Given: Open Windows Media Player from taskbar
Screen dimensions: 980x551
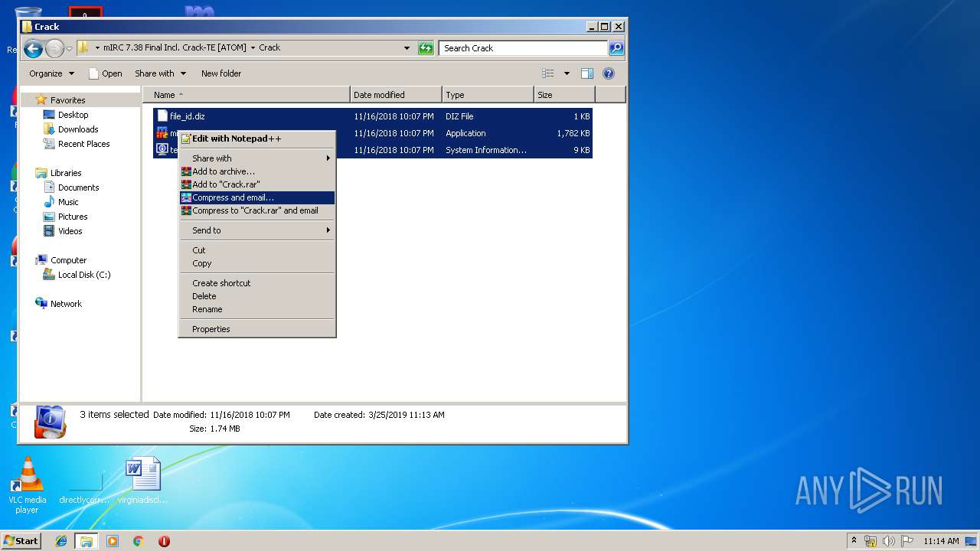Looking at the screenshot, I should [x=113, y=541].
